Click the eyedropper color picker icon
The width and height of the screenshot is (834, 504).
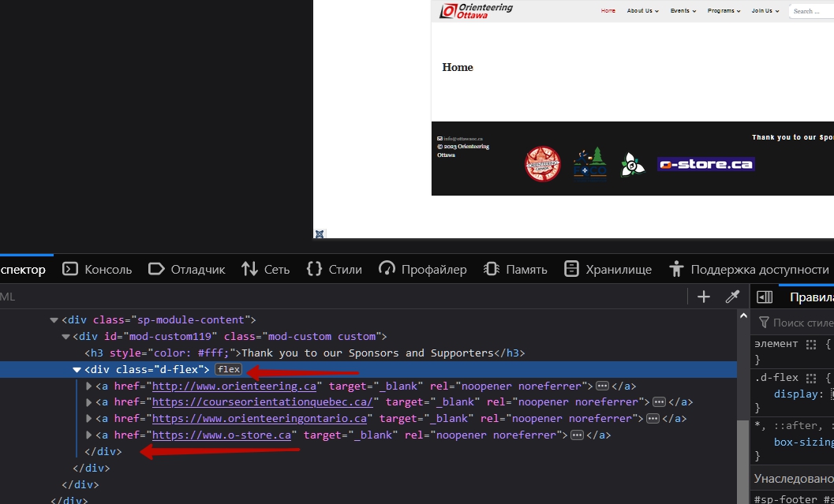pyautogui.click(x=732, y=297)
